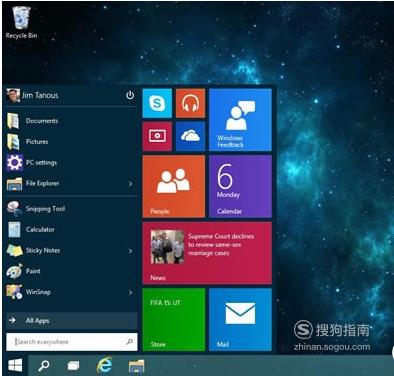Open Task View on the taskbar
Viewport: 394px width, 376px height.
pos(73,366)
